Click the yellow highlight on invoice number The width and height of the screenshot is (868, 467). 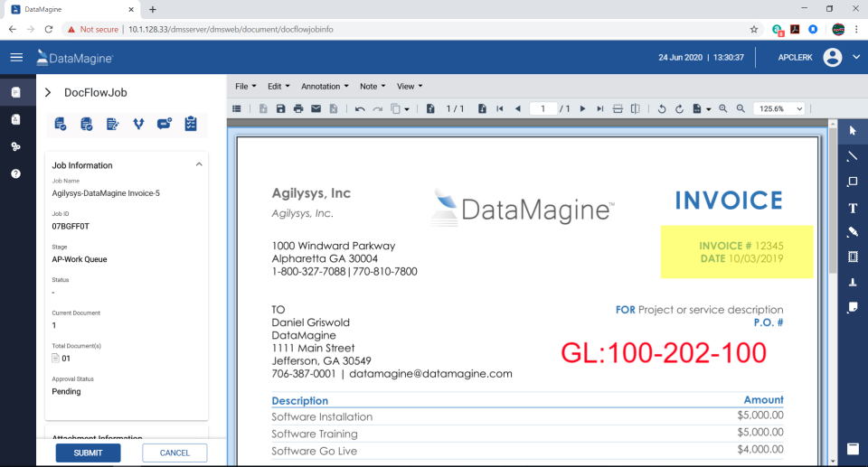[x=737, y=252]
